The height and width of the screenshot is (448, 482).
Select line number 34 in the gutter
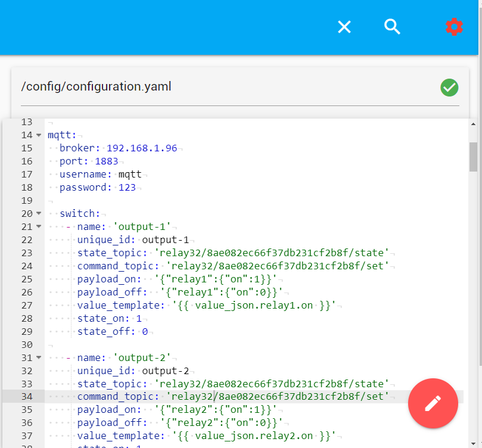[x=26, y=397]
